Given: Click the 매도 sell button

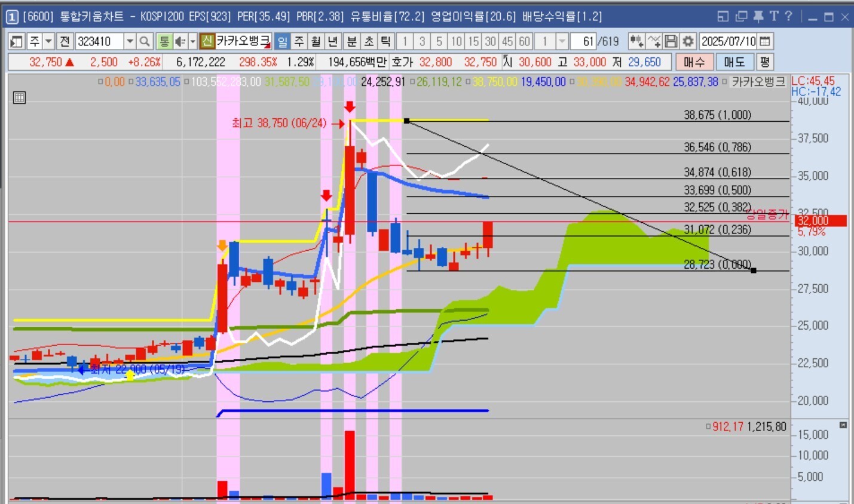Looking at the screenshot, I should tap(734, 62).
